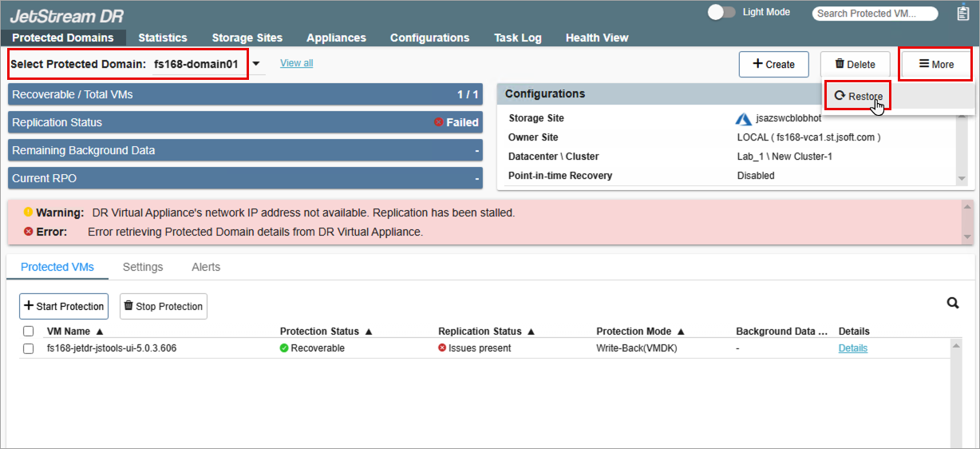The height and width of the screenshot is (449, 980).
Task: Open the More menu button
Action: pyautogui.click(x=935, y=65)
